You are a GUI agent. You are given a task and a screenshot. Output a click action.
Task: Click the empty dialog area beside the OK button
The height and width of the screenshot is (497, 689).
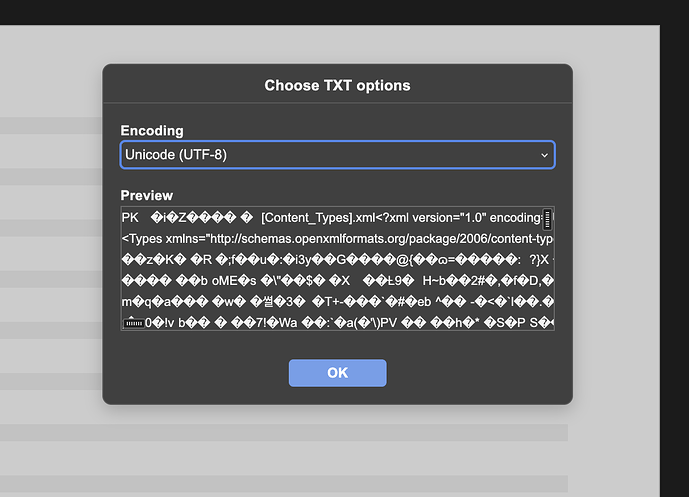pos(475,373)
